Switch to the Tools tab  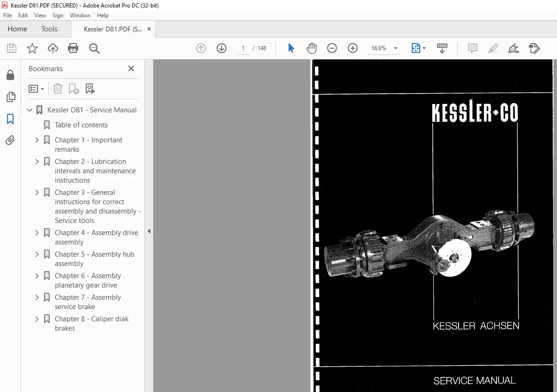click(x=49, y=29)
